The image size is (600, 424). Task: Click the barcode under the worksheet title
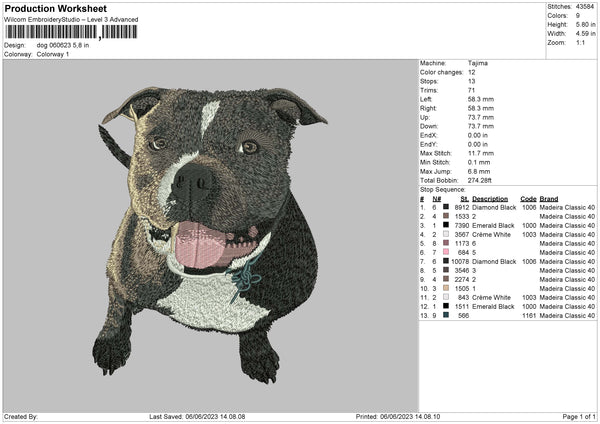71,32
